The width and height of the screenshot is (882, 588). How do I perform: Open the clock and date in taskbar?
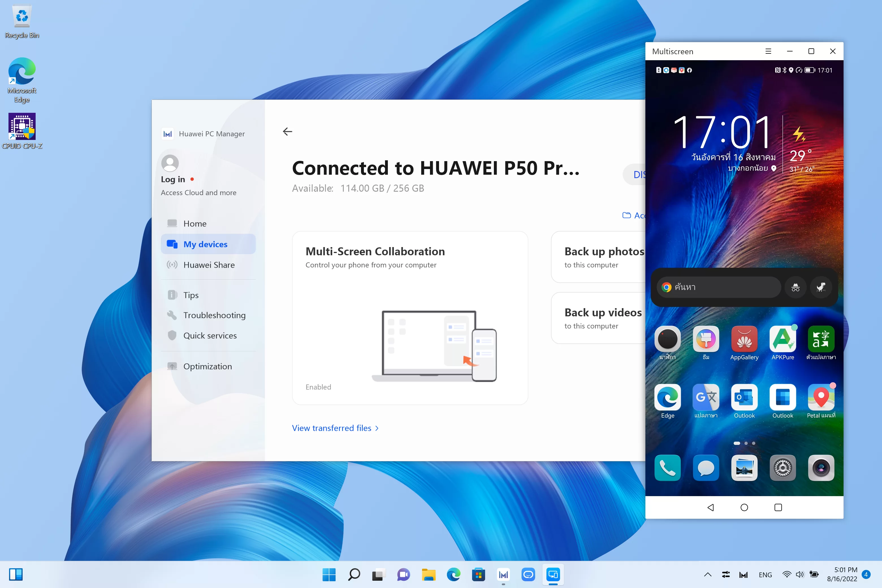tap(842, 574)
